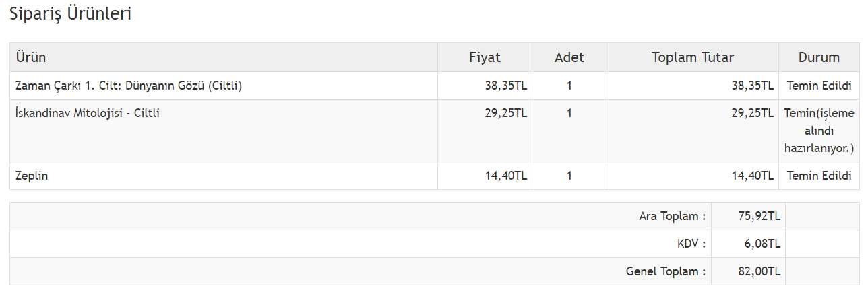
Task: Click the Temin(işleme alındı hazırlanıyor.) status text
Action: coord(819,131)
